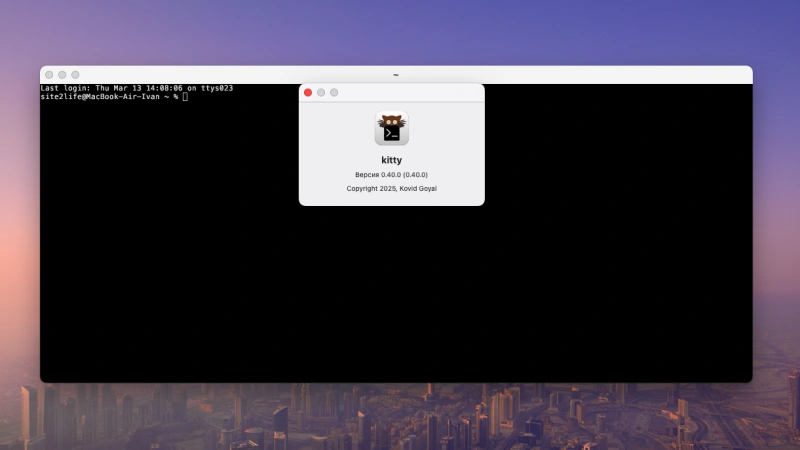The width and height of the screenshot is (800, 450).
Task: Click the About dialog's grayed minimize button
Action: [x=321, y=92]
